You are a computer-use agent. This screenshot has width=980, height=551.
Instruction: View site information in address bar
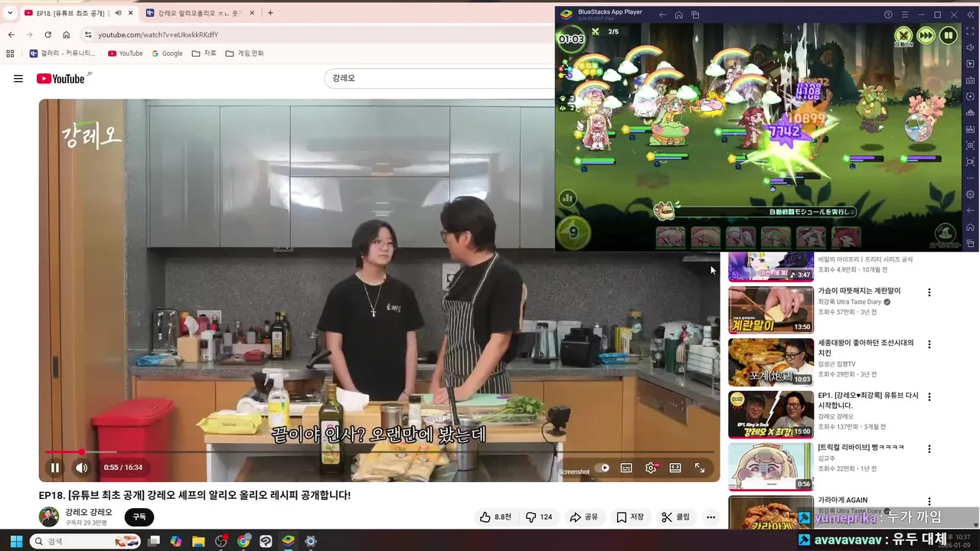[x=88, y=34]
